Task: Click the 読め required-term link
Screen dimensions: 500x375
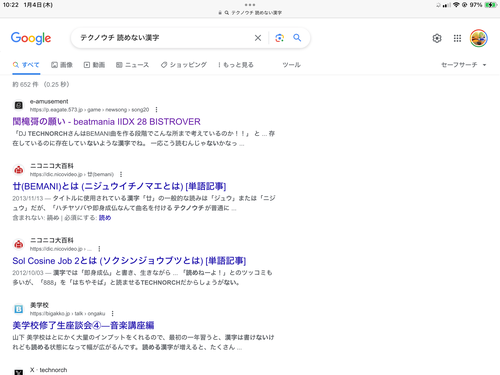Action: coord(105,218)
